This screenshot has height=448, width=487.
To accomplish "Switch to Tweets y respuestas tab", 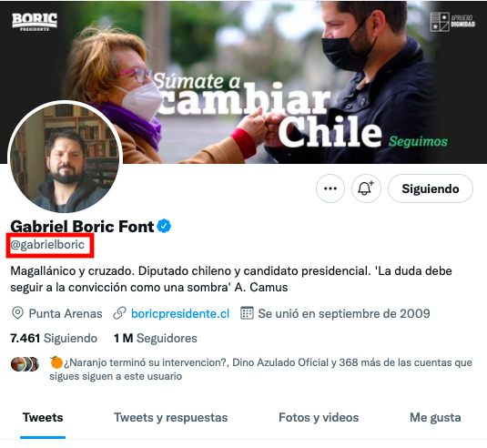I will [x=170, y=417].
